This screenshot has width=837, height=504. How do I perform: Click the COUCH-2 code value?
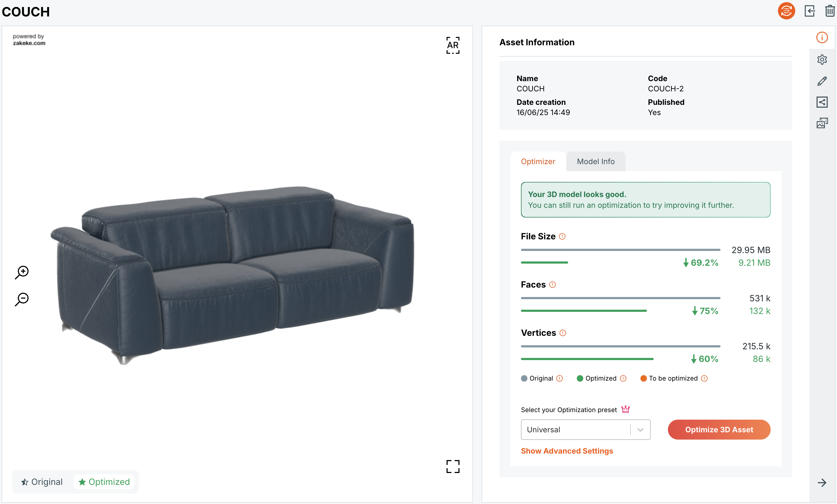pos(666,89)
